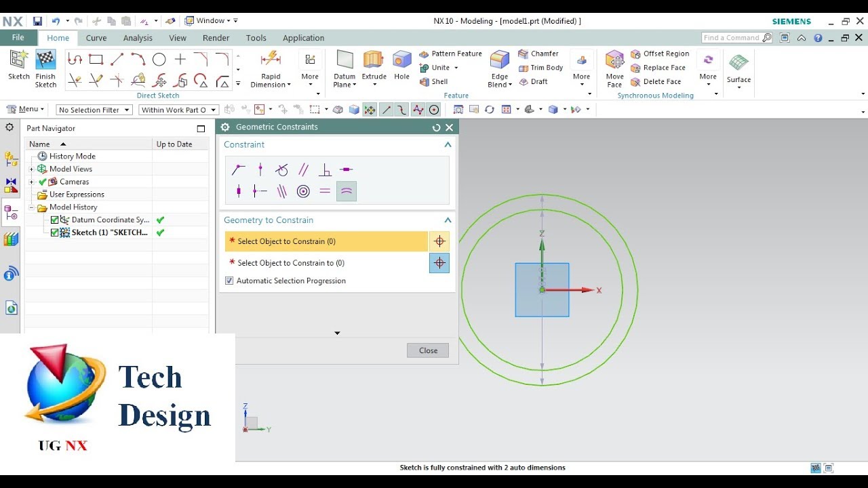Click Select Object to Constrain to crosshair

439,263
